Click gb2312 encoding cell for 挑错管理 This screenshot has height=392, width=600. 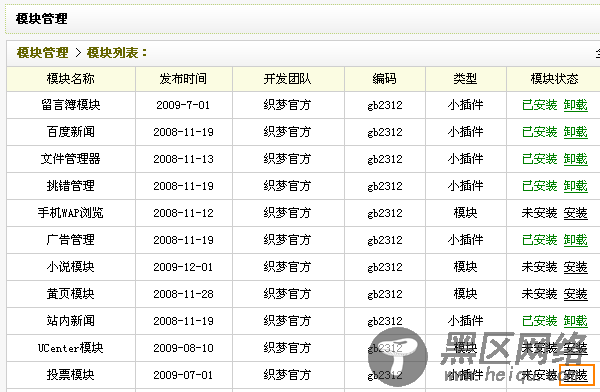tap(385, 186)
